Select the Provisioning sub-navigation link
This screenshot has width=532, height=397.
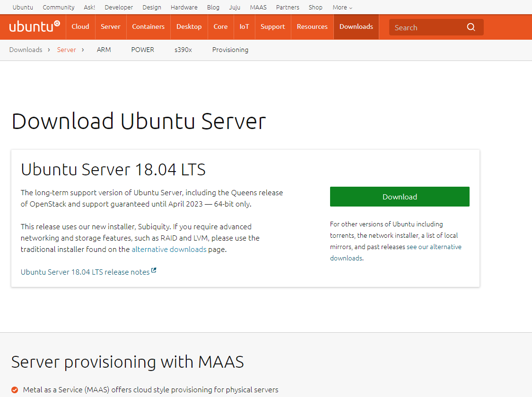pyautogui.click(x=230, y=50)
